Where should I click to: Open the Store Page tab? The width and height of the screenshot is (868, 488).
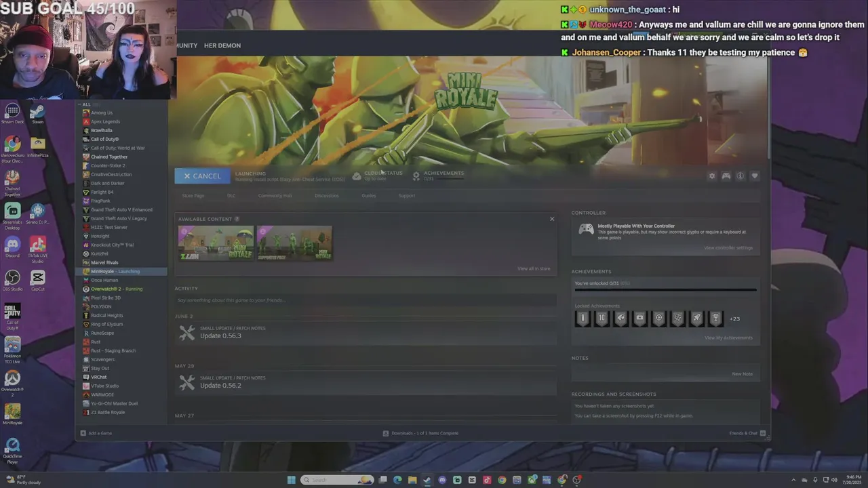tap(193, 196)
